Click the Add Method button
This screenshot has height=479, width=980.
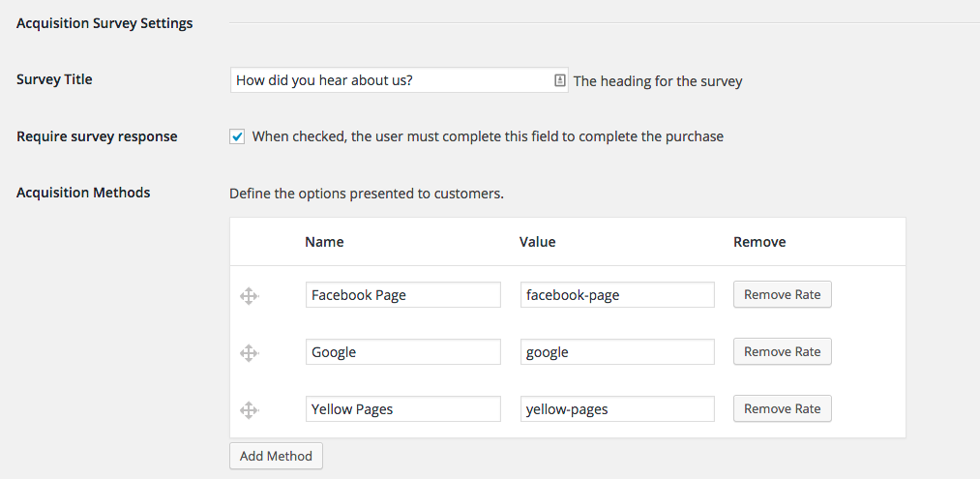pyautogui.click(x=276, y=456)
